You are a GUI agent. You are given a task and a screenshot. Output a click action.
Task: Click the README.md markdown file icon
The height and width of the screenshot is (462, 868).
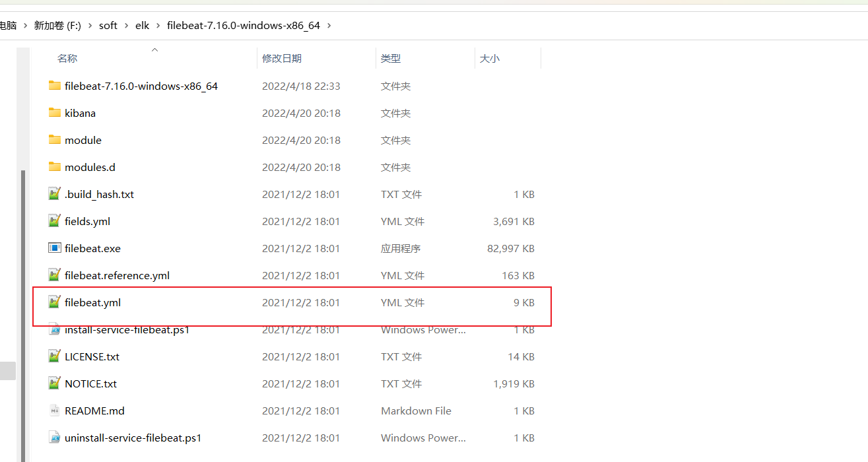click(55, 411)
